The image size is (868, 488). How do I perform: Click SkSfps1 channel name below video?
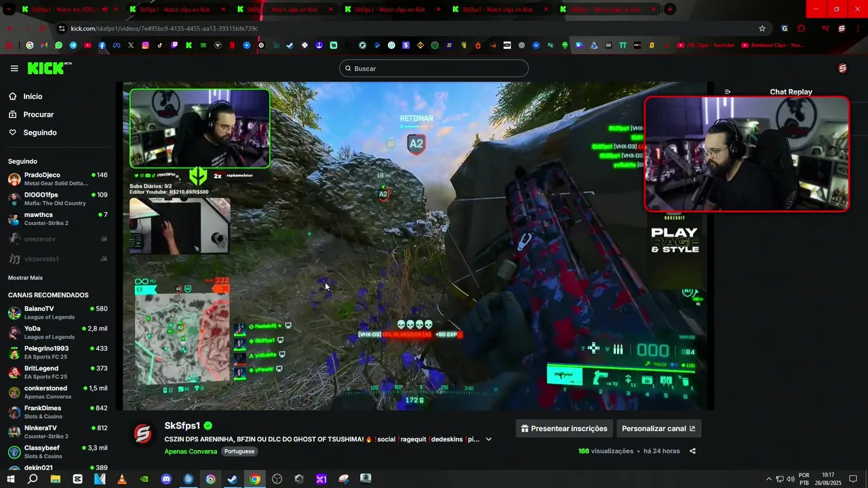(x=182, y=426)
